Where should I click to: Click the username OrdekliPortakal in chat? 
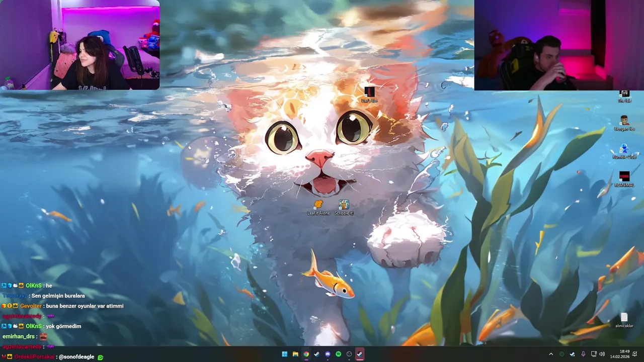tap(34, 356)
